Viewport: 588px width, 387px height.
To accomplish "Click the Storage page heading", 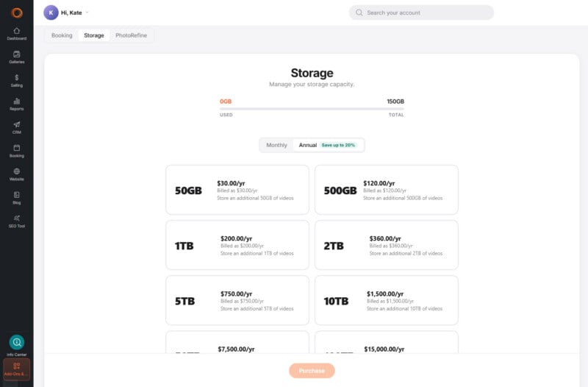I will [312, 73].
